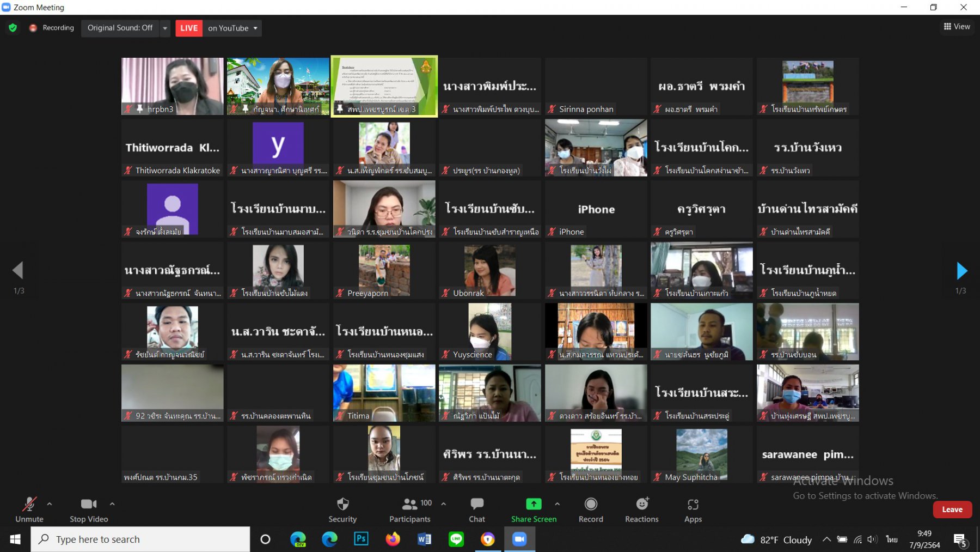Open the Reactions smiley icon
980x552 pixels.
pyautogui.click(x=642, y=504)
